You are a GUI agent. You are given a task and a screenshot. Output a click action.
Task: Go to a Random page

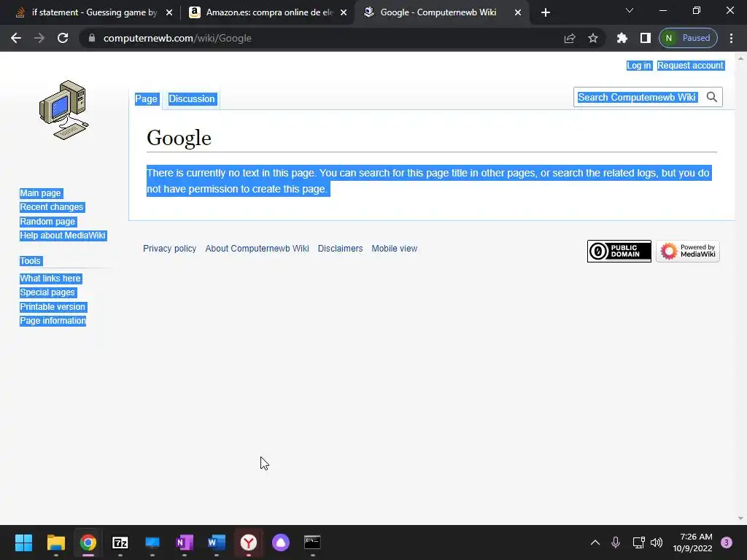point(47,222)
